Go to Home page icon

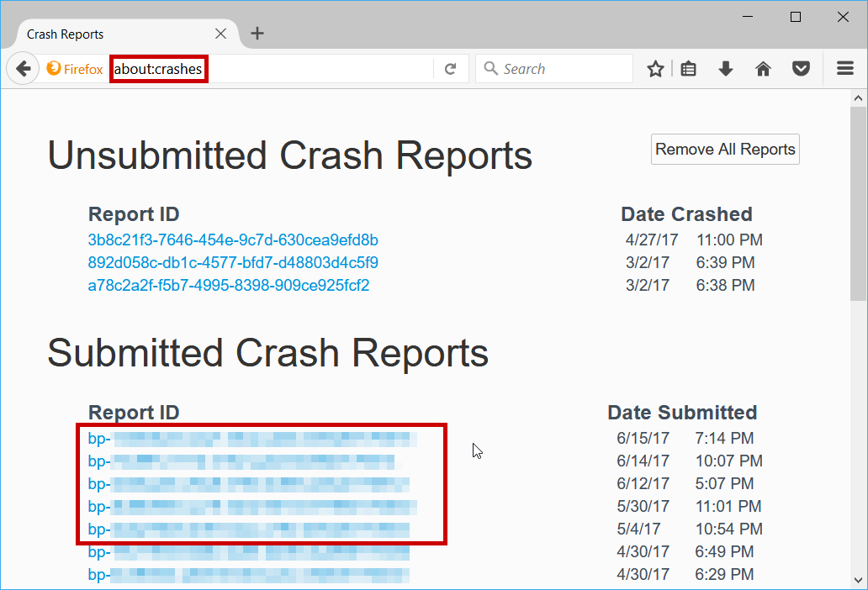click(x=763, y=69)
